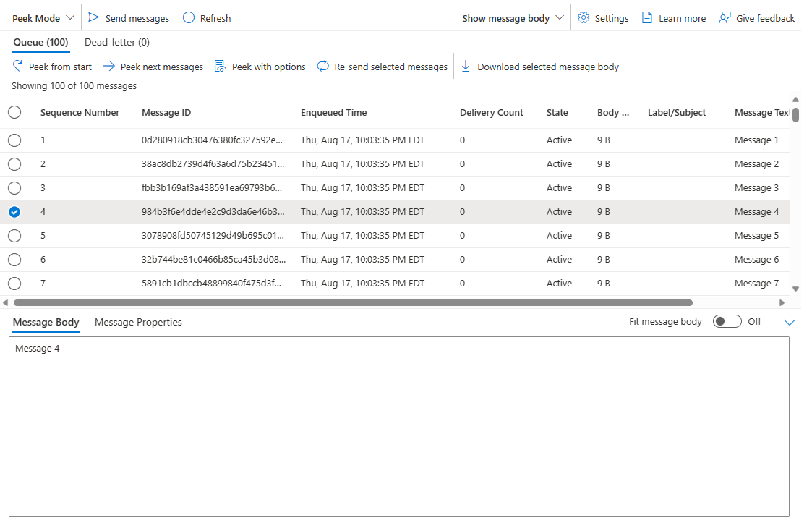Image resolution: width=812 pixels, height=523 pixels.
Task: Open Settings via the gear icon
Action: [584, 18]
